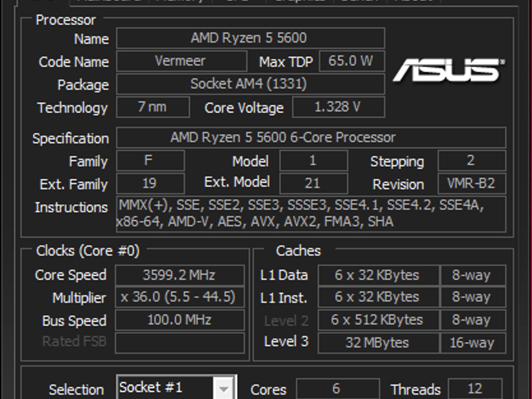This screenshot has width=532, height=399.
Task: Click the L1 Data size 6 x 32 KBytes
Action: [378, 275]
